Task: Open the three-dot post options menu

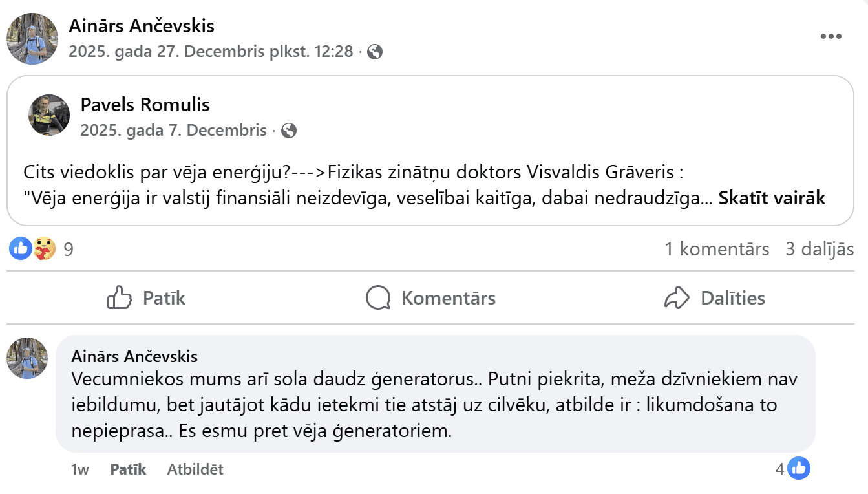Action: (831, 36)
